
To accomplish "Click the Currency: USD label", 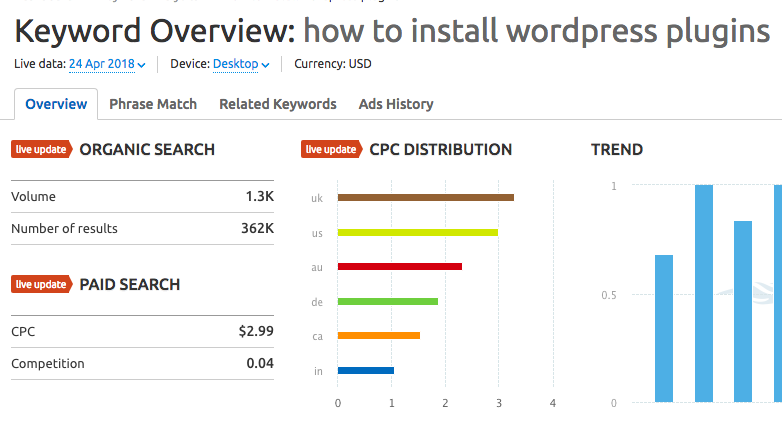I will 333,64.
